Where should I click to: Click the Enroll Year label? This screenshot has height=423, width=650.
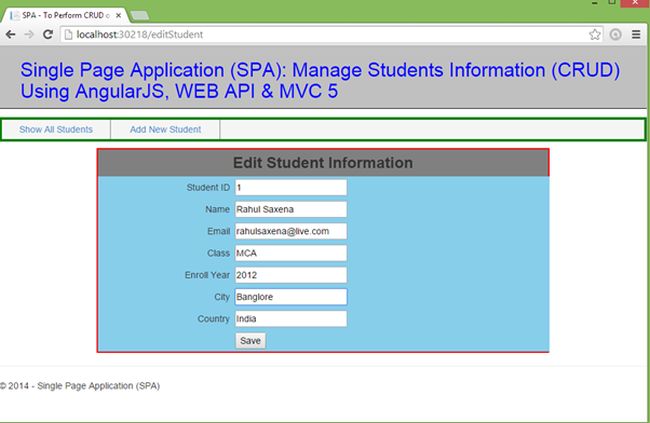point(207,275)
